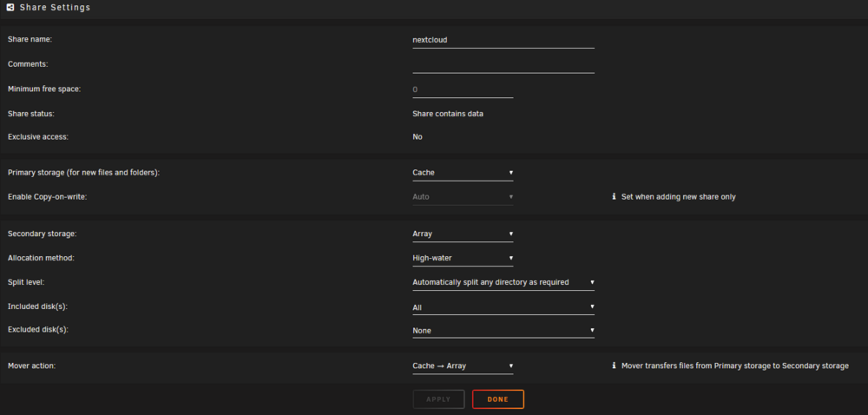Open the Allocation method dropdown
This screenshot has height=415, width=868.
coord(463,258)
